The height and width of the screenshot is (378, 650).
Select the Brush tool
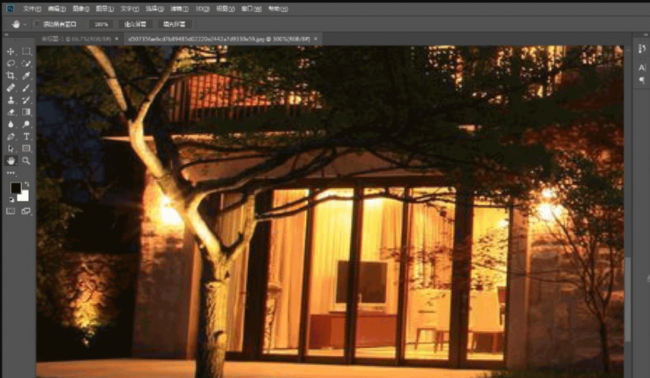pos(26,88)
